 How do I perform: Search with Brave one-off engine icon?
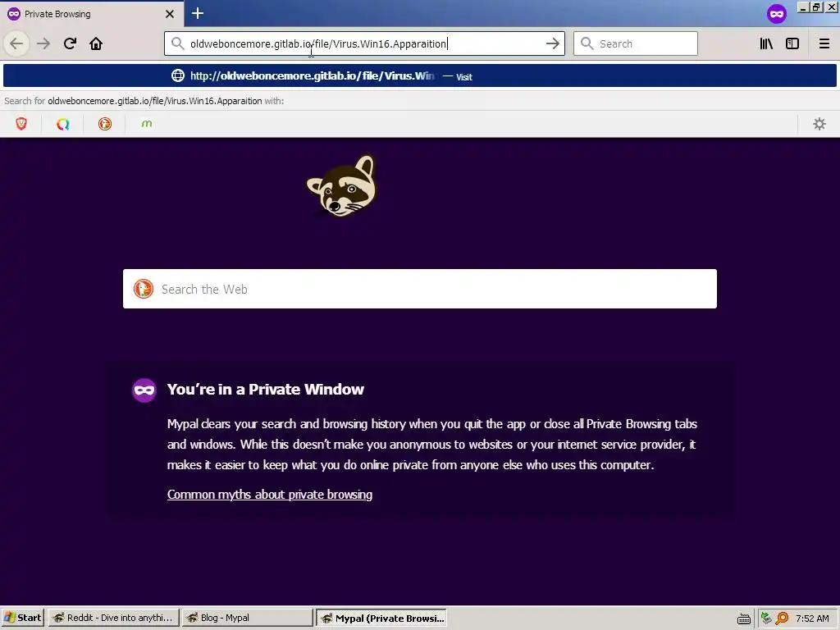[21, 125]
